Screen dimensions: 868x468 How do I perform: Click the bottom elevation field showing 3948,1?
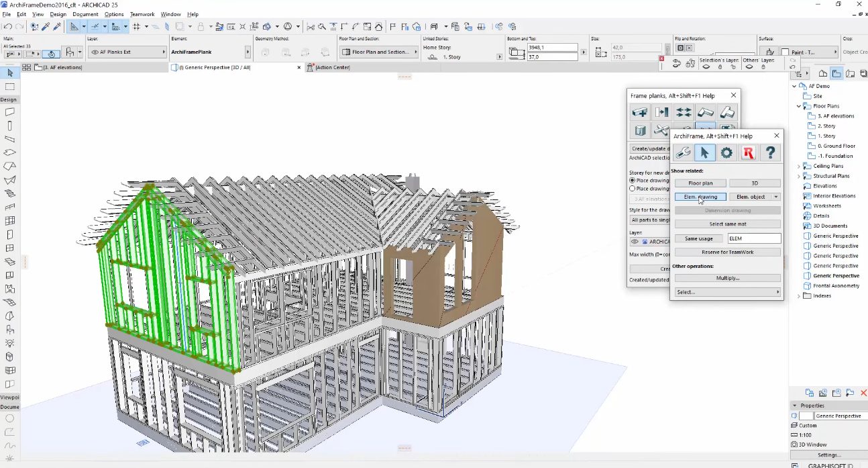553,48
